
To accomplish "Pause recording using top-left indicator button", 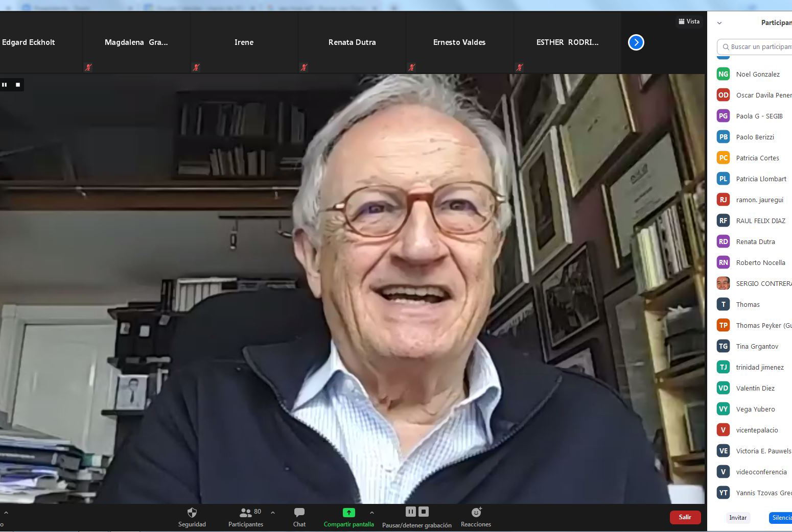I will coord(5,85).
